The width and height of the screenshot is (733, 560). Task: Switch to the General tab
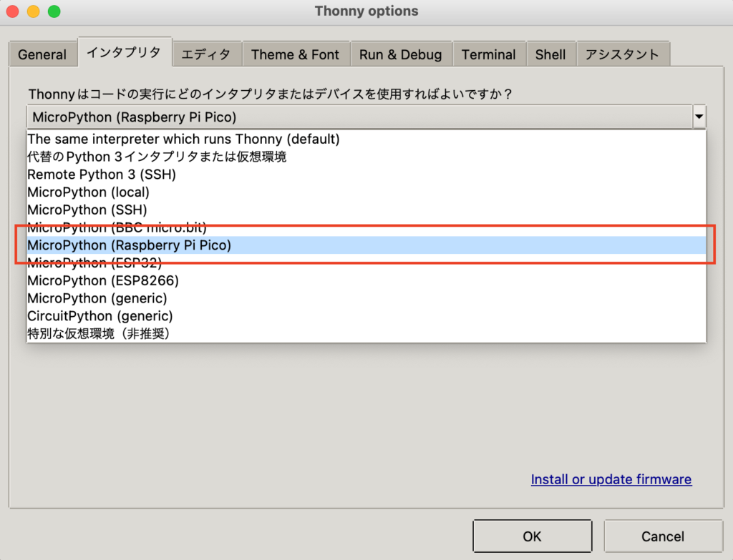(x=42, y=54)
